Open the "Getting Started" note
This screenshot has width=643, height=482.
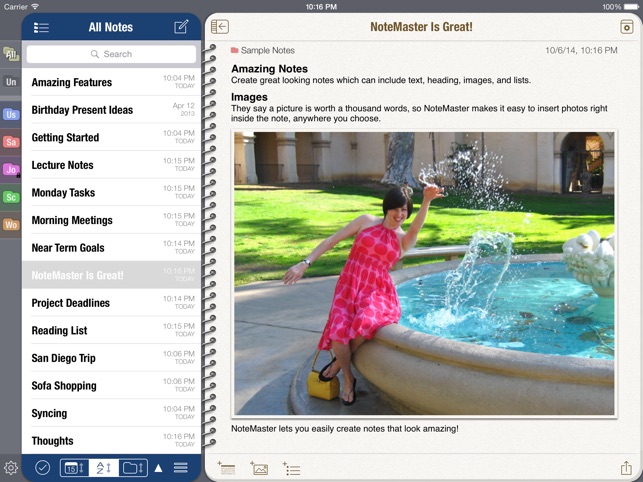coord(111,137)
